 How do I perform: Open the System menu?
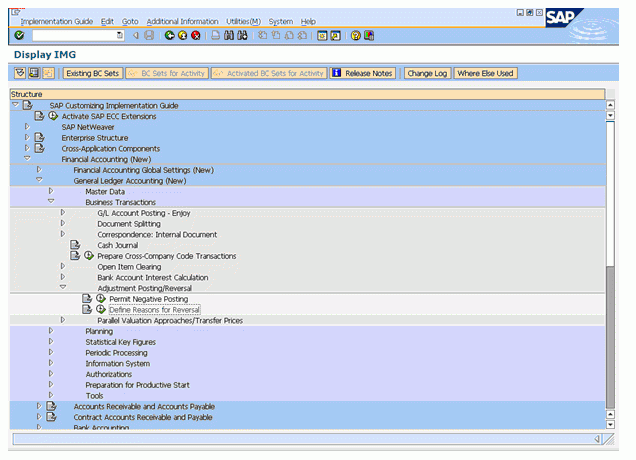pyautogui.click(x=281, y=21)
